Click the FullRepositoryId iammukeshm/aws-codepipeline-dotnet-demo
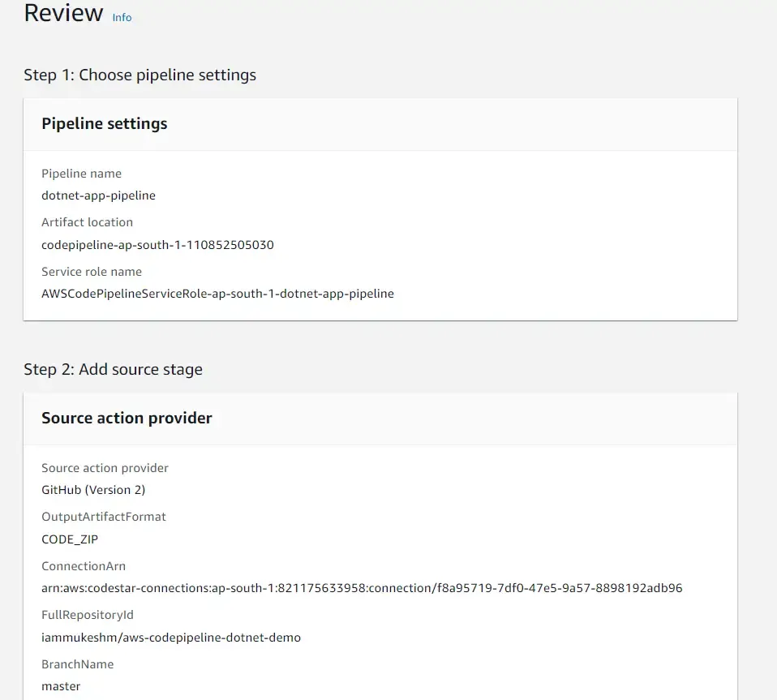Image resolution: width=777 pixels, height=700 pixels. tap(171, 638)
